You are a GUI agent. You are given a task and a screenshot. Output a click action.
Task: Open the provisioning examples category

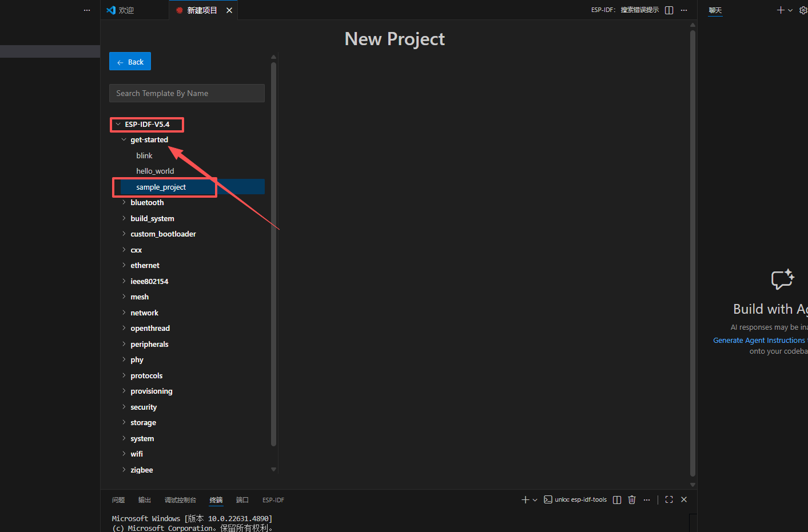[151, 391]
